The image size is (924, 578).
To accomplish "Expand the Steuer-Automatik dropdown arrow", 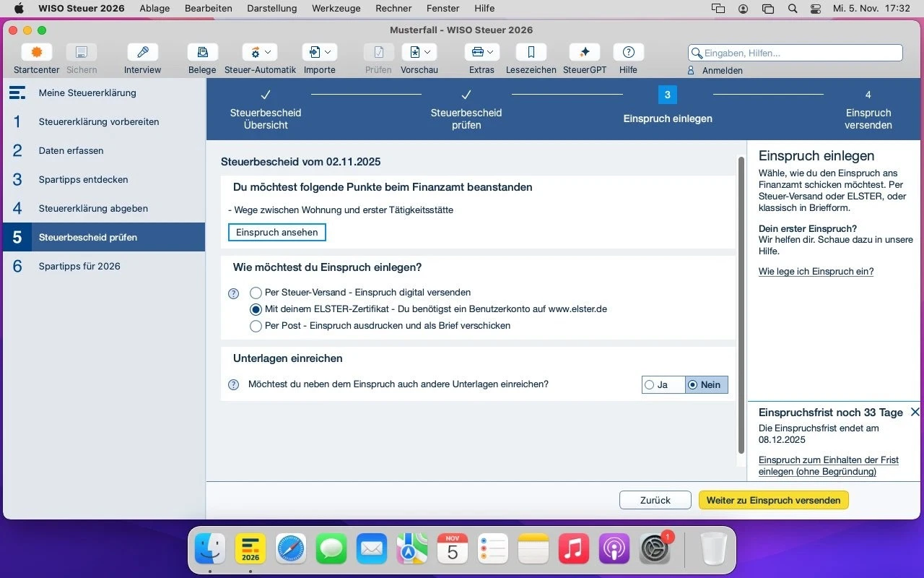I will (268, 52).
